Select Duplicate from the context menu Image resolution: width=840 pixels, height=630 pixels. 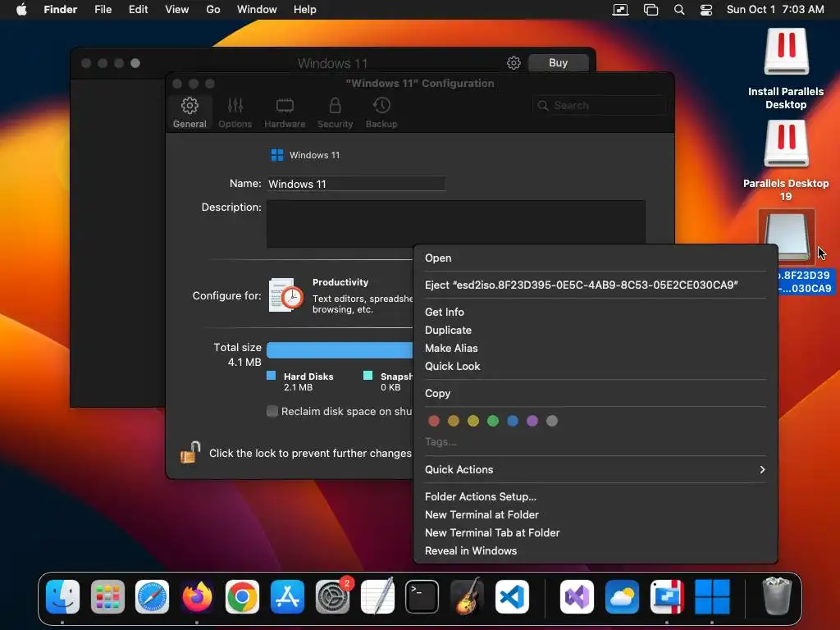(x=596, y=330)
